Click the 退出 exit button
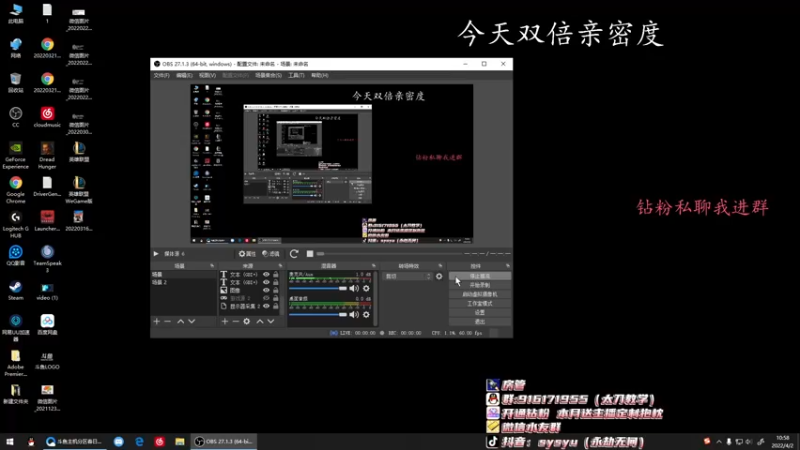The height and width of the screenshot is (450, 800). (480, 321)
